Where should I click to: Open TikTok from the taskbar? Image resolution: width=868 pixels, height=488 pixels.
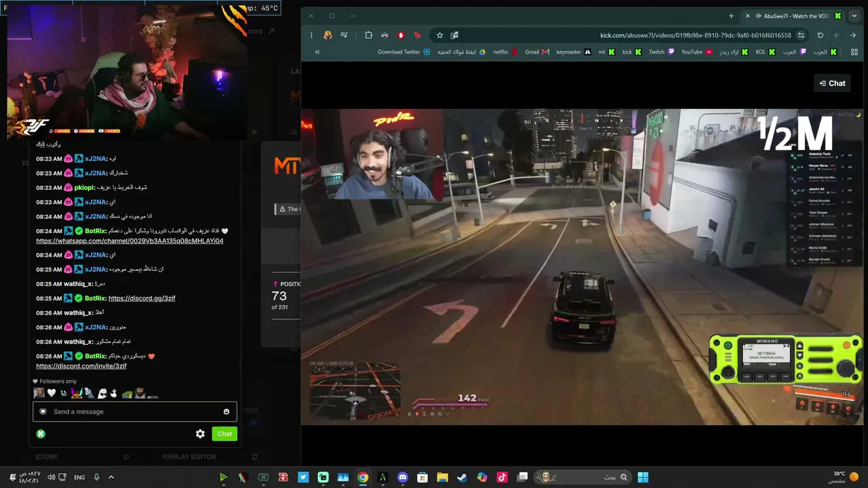click(x=502, y=477)
